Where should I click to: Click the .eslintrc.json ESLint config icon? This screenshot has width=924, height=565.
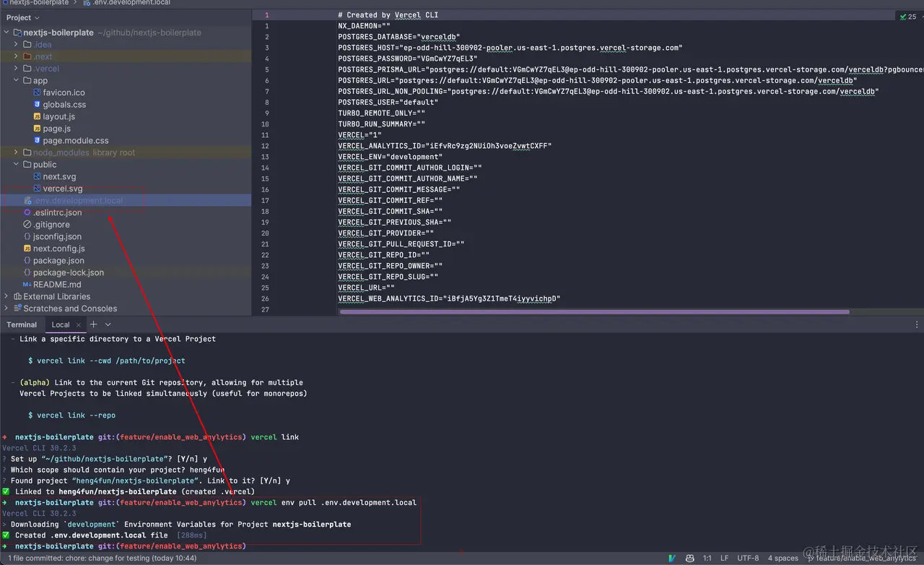point(27,212)
